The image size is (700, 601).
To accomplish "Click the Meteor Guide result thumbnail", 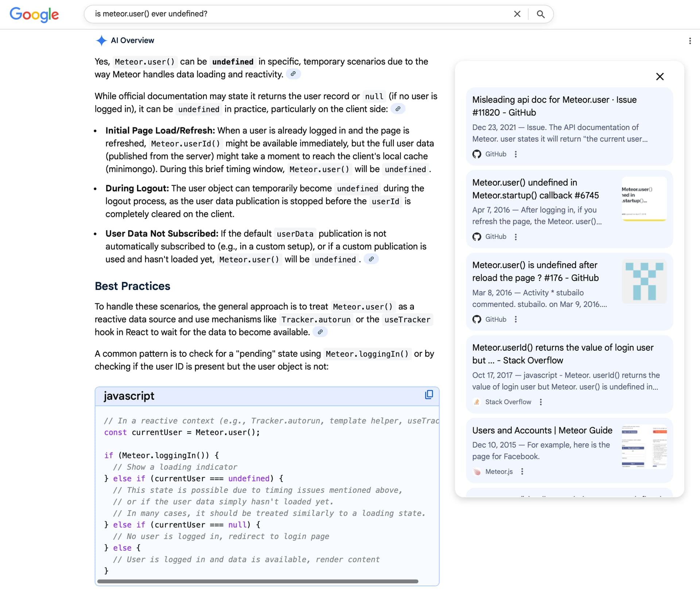I will [x=644, y=446].
